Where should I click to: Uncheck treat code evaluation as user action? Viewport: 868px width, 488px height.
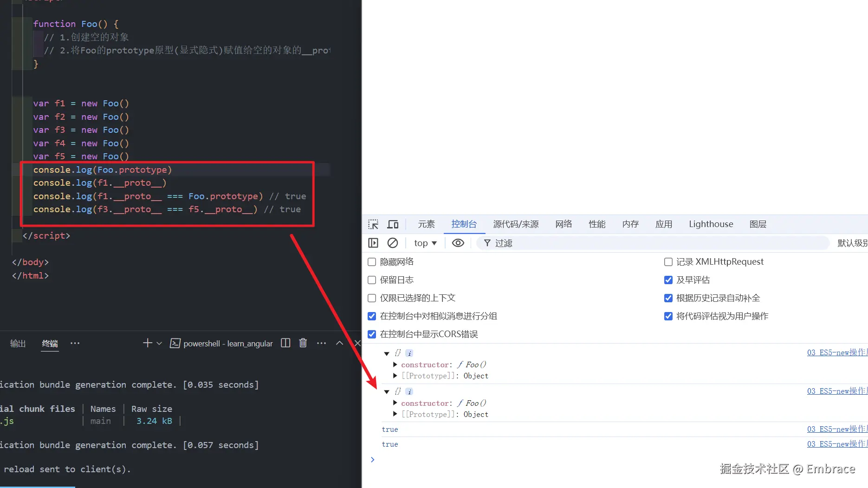[x=668, y=316]
